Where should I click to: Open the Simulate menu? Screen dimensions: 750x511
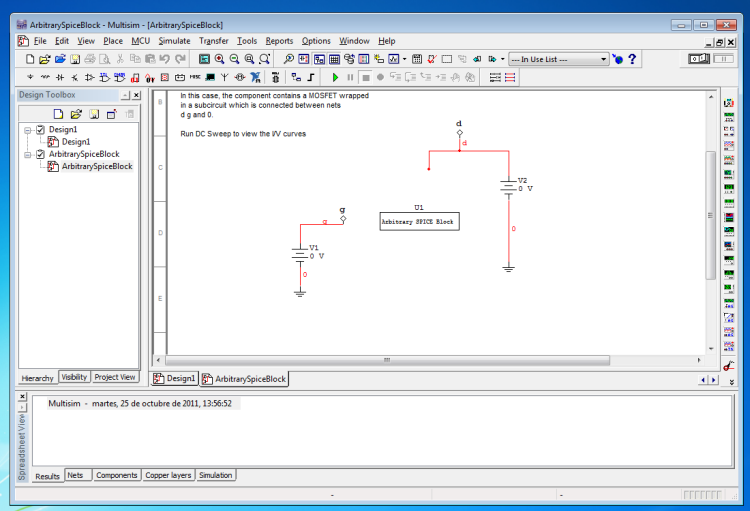point(174,41)
